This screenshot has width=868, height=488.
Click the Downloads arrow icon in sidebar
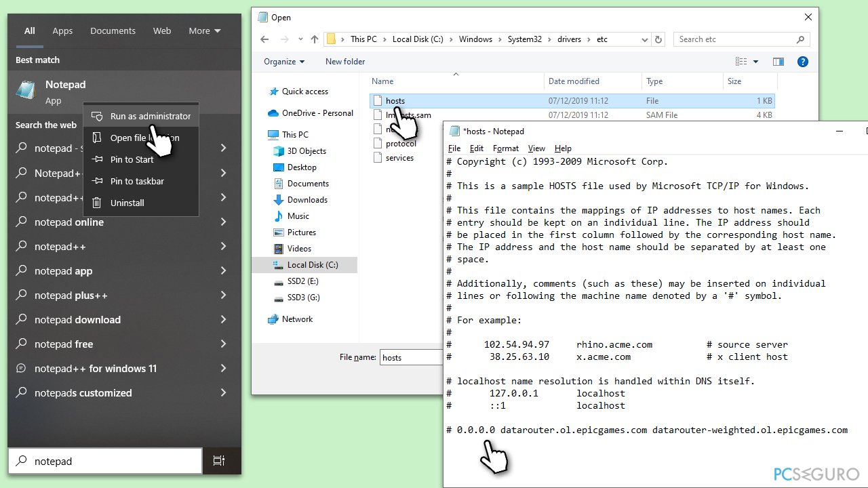[x=279, y=200]
